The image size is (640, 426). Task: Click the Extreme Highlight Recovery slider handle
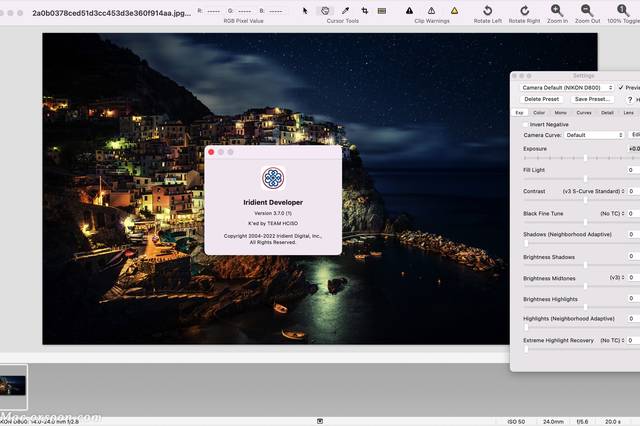[x=526, y=349]
